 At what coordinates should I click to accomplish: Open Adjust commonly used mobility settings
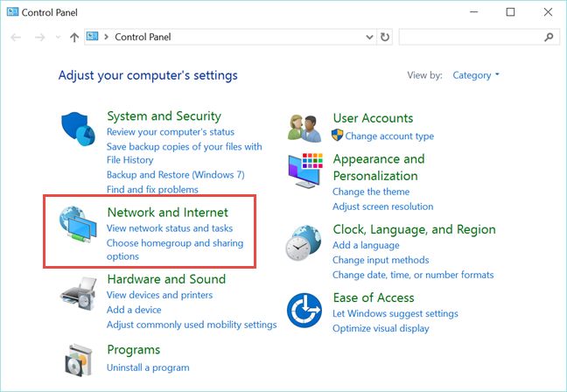click(x=192, y=325)
